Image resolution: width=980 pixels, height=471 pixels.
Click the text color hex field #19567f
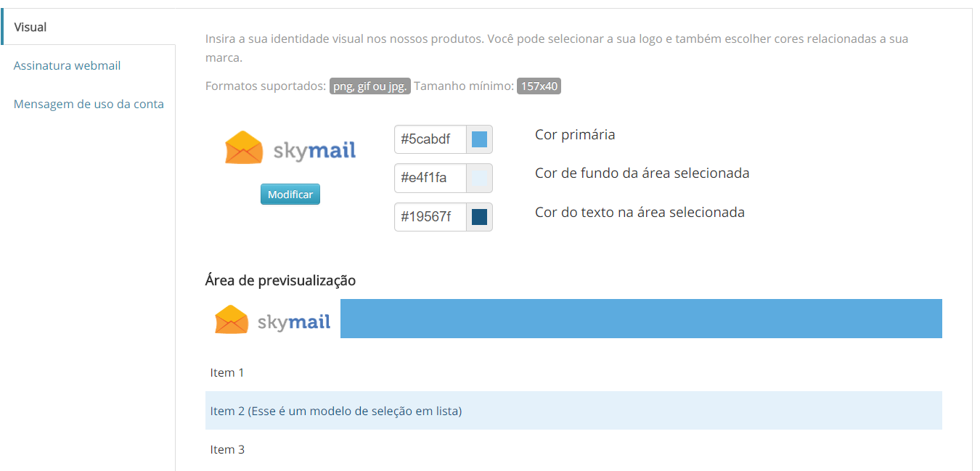coord(430,217)
